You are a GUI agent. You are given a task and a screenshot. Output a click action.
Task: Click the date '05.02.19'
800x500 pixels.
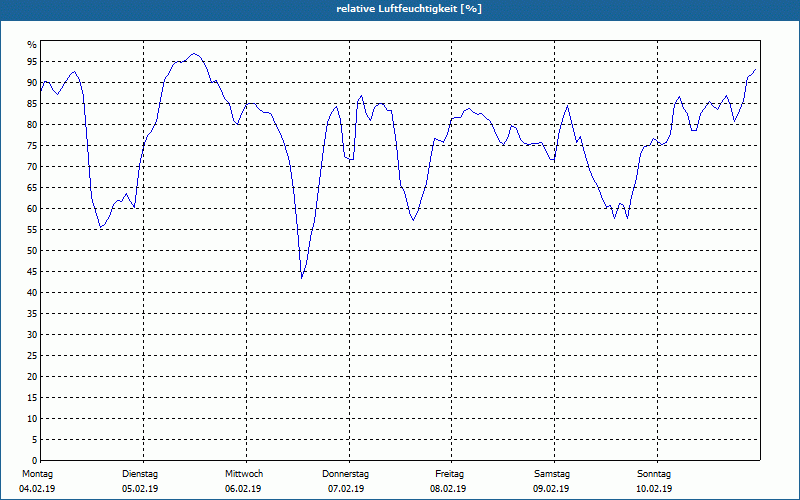coord(140,489)
